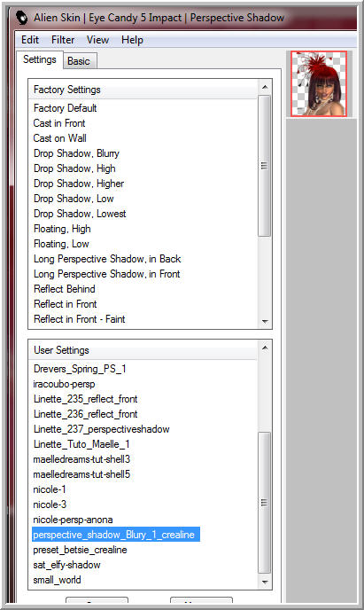Screen dimensions: 364x610
Task: Open the Filter menu
Action: tap(63, 40)
